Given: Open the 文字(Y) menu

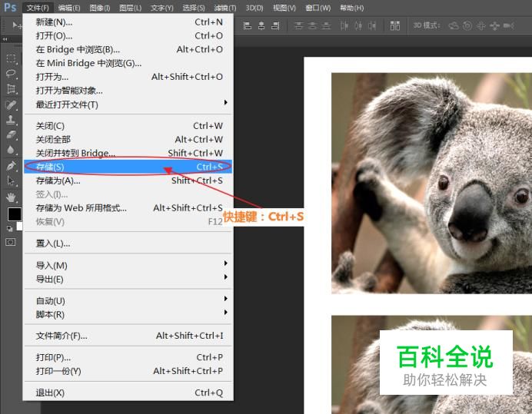Looking at the screenshot, I should click(x=162, y=8).
